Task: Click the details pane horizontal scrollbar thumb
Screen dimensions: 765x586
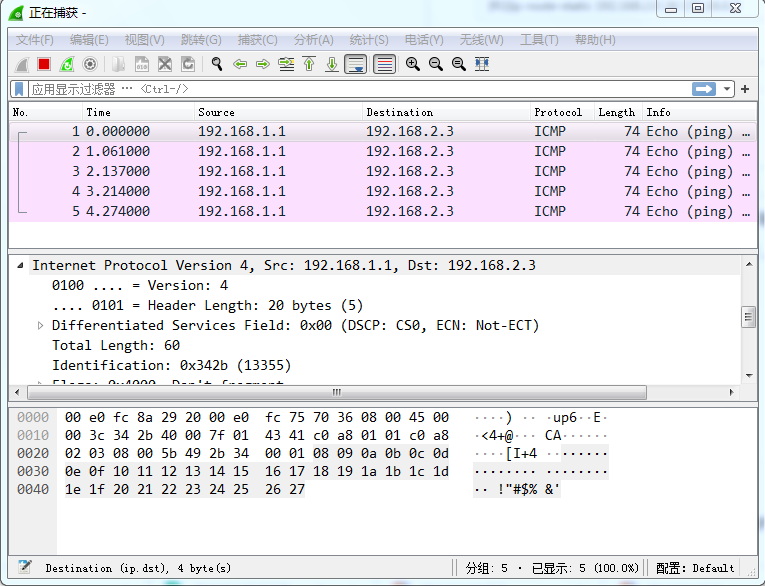Action: pos(337,392)
